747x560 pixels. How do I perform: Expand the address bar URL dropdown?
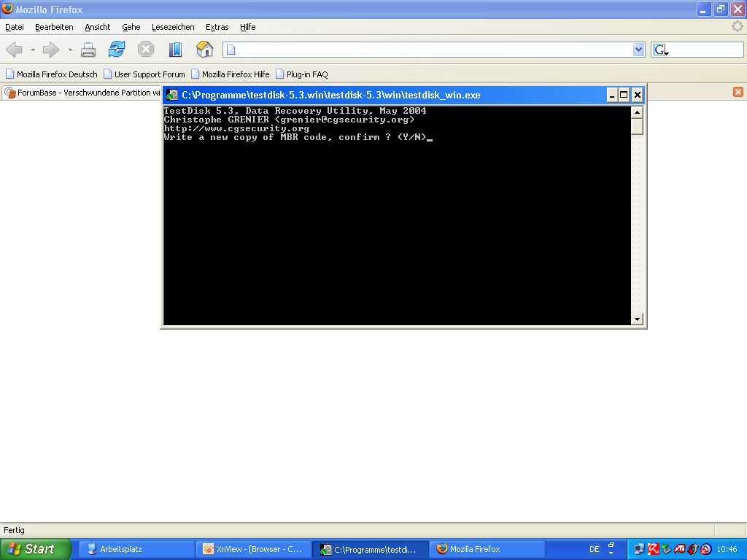[639, 50]
